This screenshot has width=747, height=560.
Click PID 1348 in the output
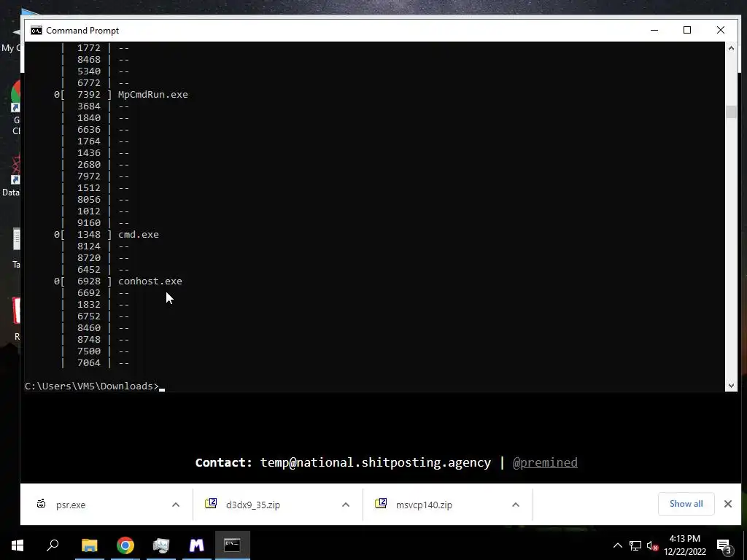pos(89,234)
